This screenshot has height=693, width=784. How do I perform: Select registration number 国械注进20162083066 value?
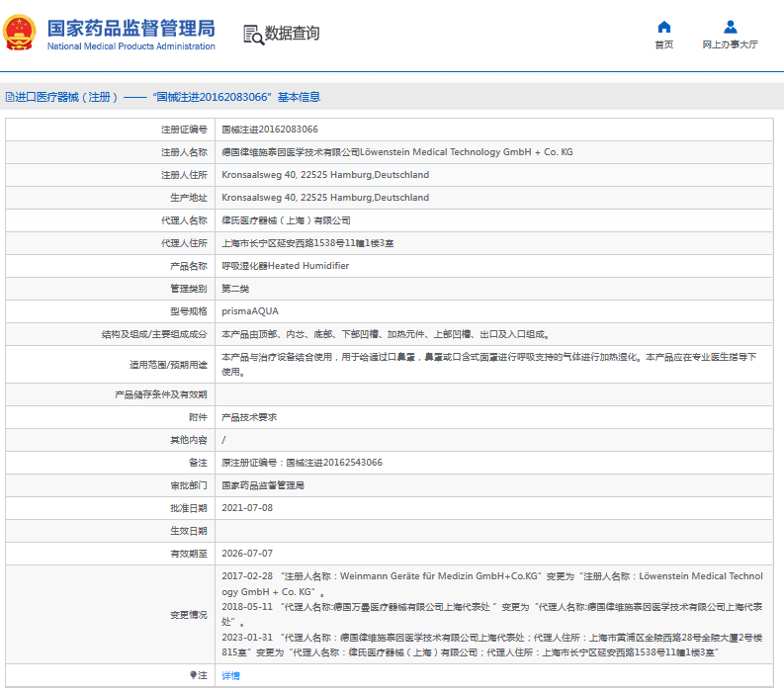pos(270,130)
